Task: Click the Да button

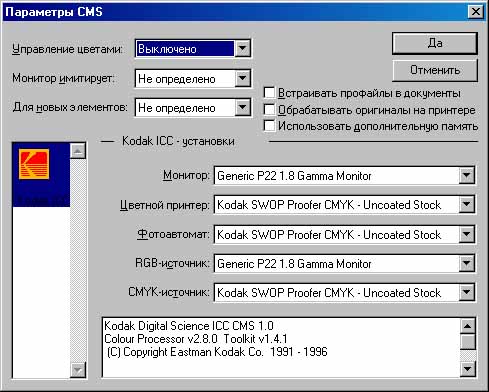Action: pyautogui.click(x=435, y=43)
